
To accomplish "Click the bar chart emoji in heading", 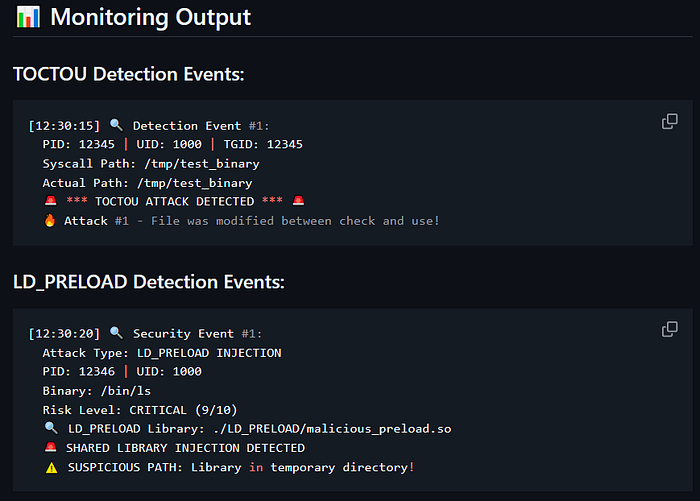I will (27, 18).
